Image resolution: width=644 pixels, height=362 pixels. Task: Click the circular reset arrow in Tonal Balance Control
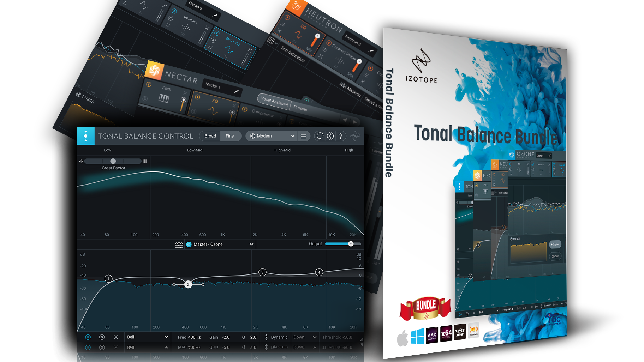click(320, 136)
